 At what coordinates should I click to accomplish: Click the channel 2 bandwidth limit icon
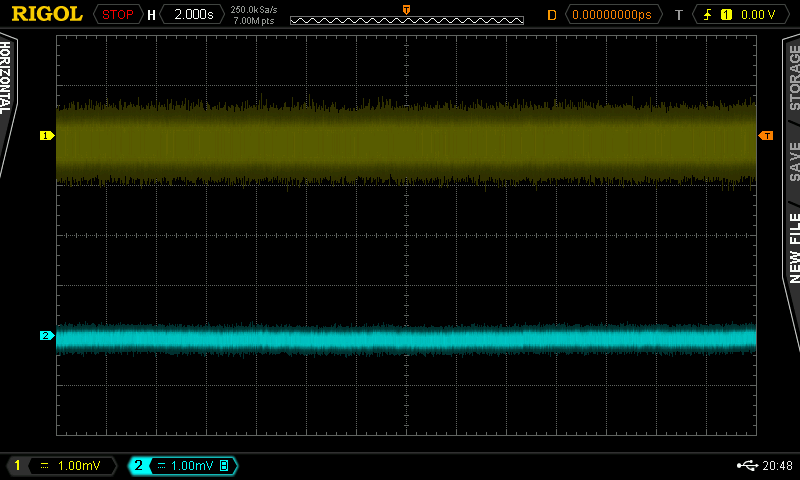pyautogui.click(x=224, y=466)
